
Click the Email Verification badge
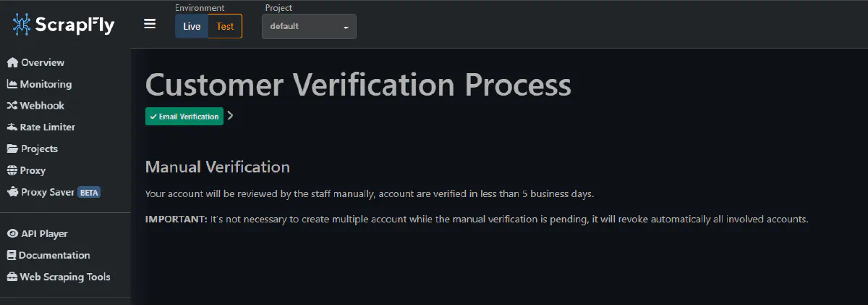(x=184, y=117)
